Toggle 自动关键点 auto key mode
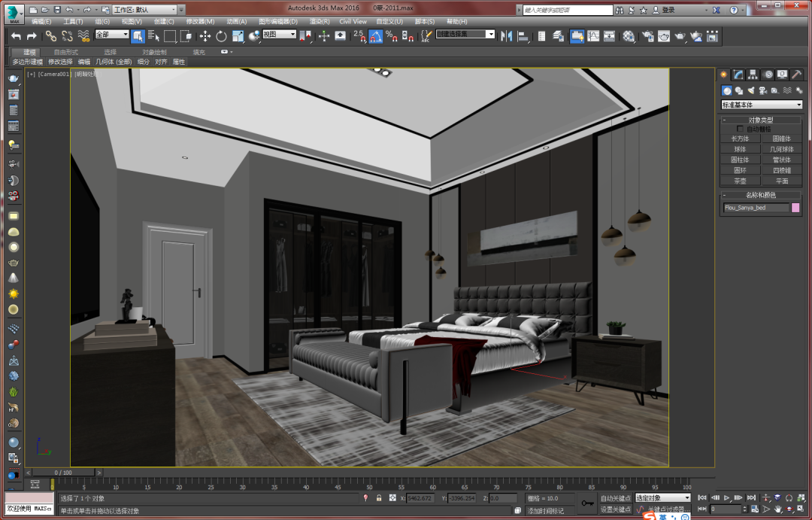Screen dimensions: 812x520 point(615,498)
